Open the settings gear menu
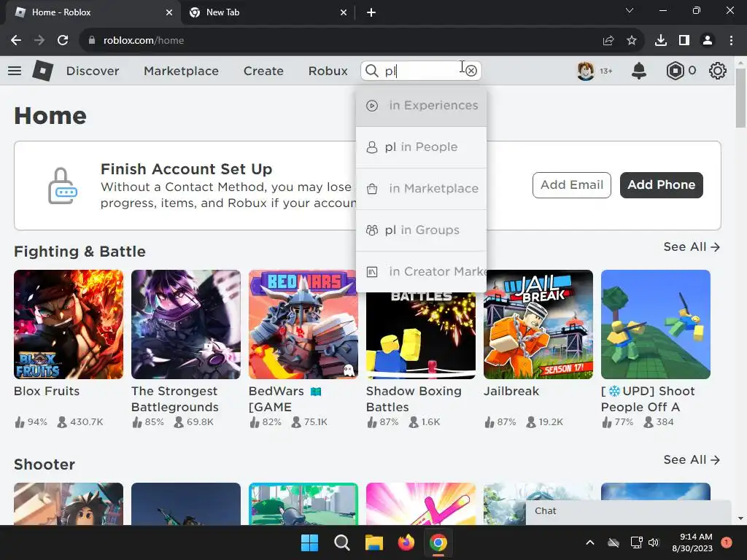Viewport: 747px width, 560px height. pyautogui.click(x=718, y=71)
